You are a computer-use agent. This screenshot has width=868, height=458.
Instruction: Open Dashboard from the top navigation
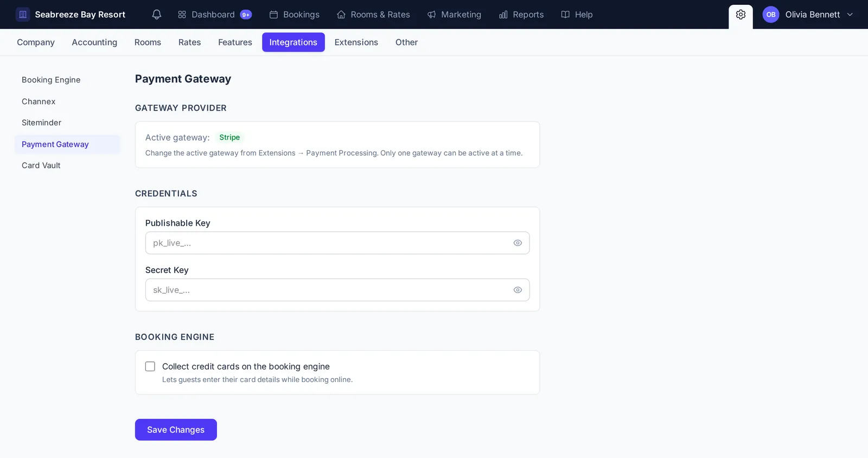[215, 15]
